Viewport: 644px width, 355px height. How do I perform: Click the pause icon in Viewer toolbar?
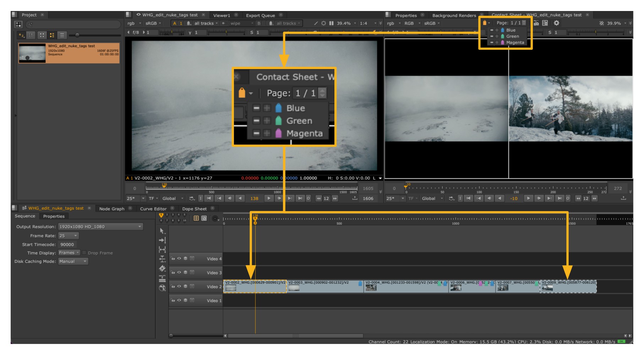331,23
